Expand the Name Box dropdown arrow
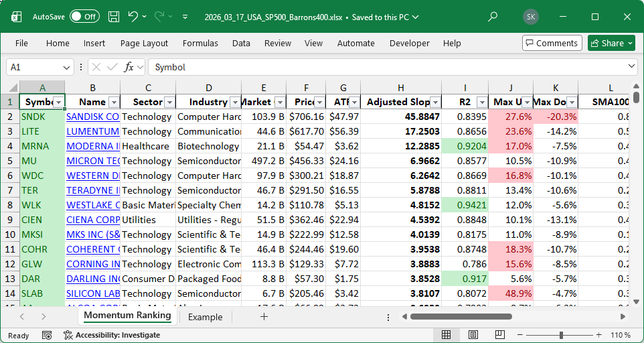644x343 pixels. [x=66, y=67]
